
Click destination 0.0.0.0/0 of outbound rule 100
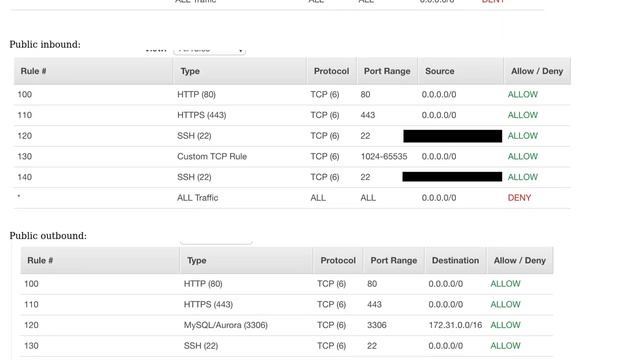tap(446, 284)
